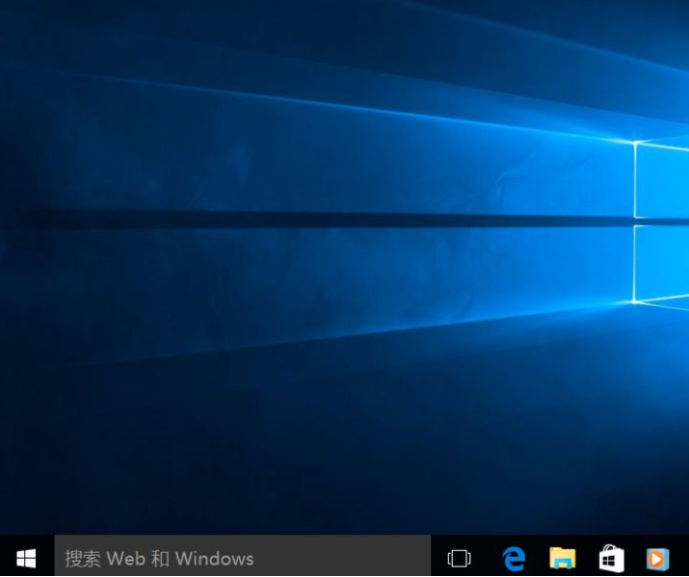Open the Windows Start menu
The image size is (689, 577).
(26, 559)
